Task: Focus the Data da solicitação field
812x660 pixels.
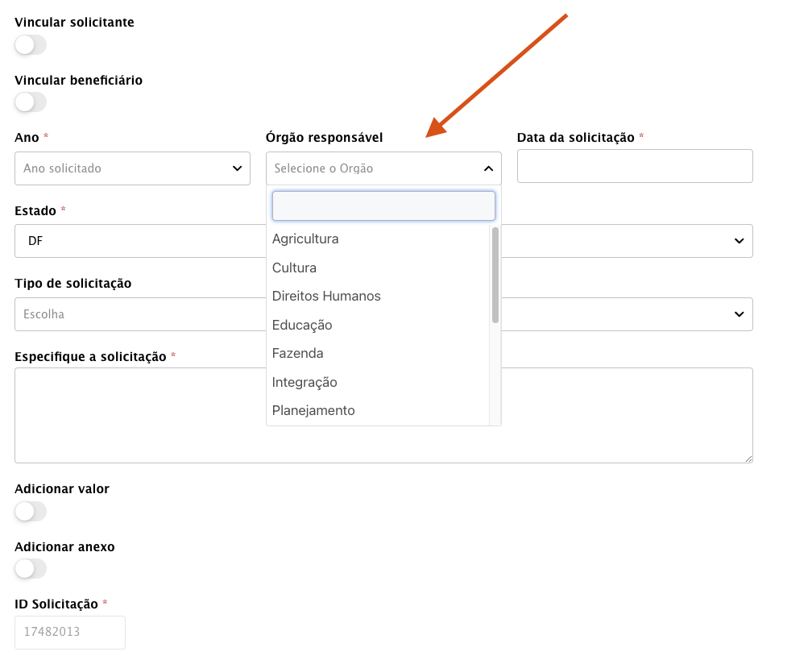Action: point(635,166)
